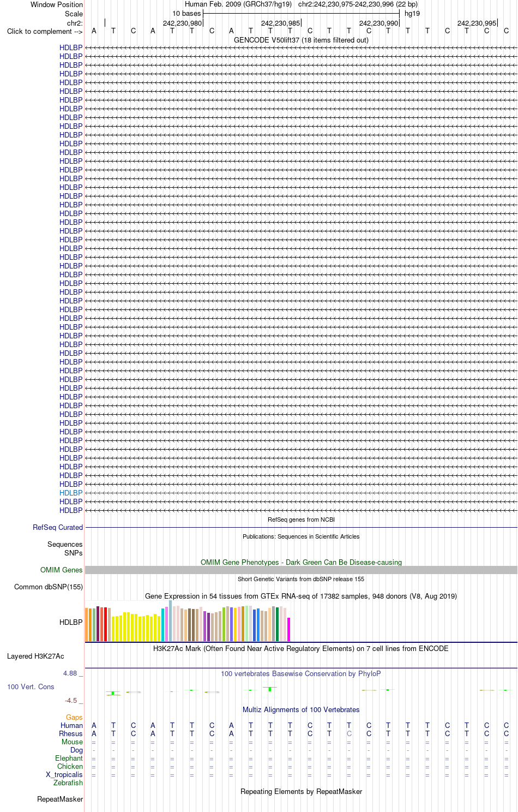Click the Common dbSNP(155) label
Image resolution: width=518 pixels, height=812 pixels.
(x=49, y=587)
